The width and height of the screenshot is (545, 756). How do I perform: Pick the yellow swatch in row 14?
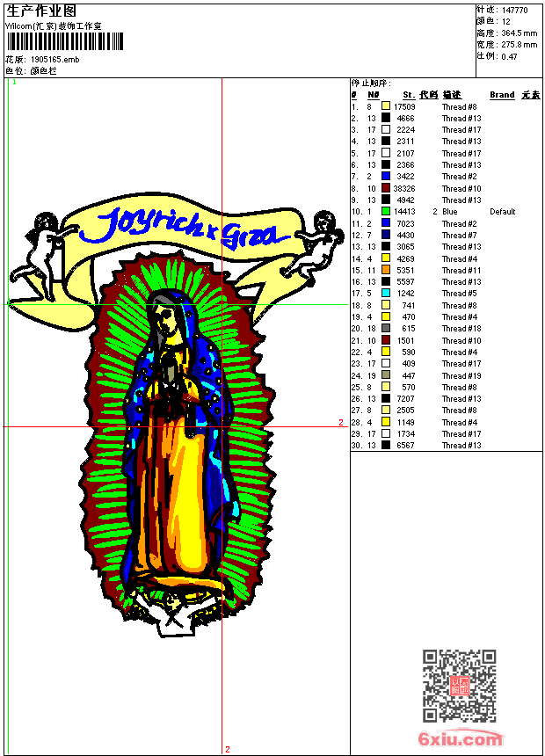(x=386, y=258)
